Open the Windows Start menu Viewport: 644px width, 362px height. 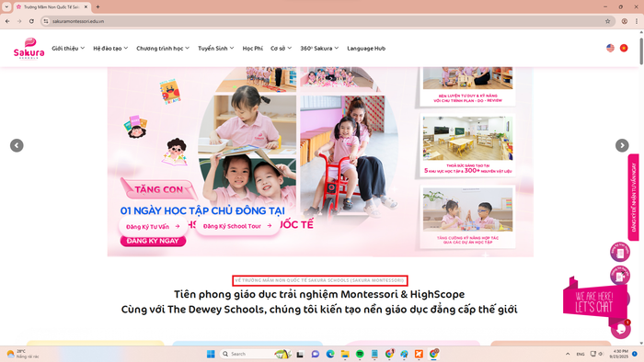coord(211,354)
